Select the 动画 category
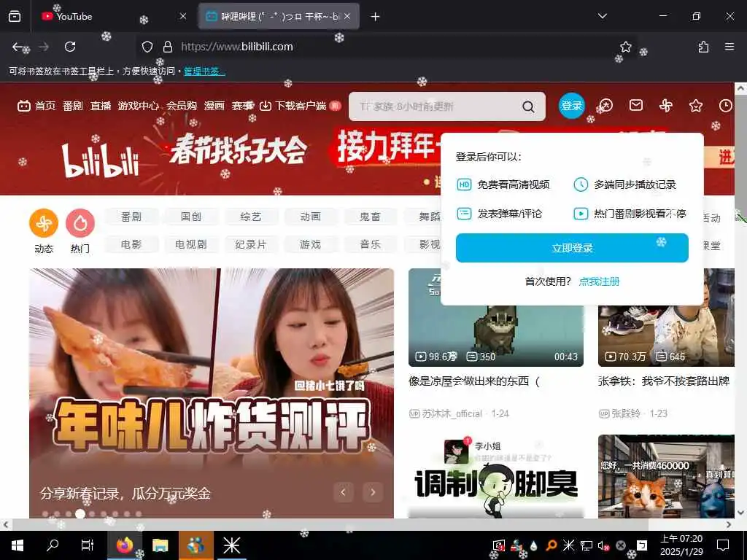The image size is (747, 560). (311, 217)
